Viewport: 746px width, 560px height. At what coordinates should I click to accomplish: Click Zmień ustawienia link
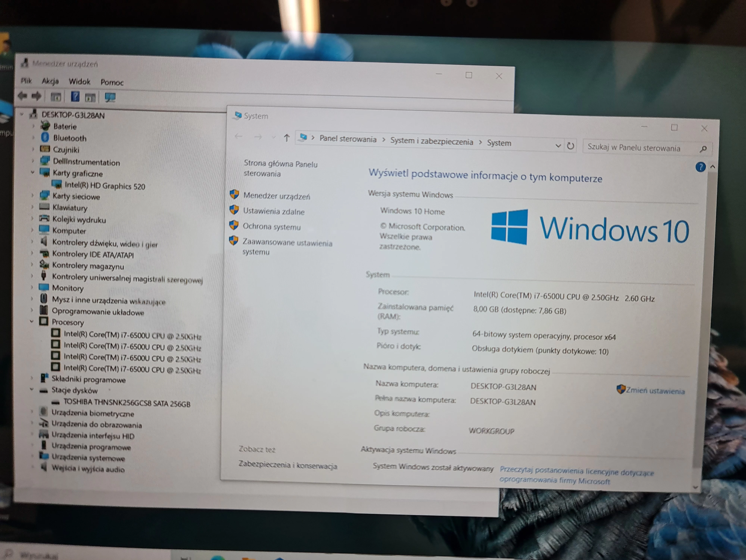pyautogui.click(x=655, y=391)
